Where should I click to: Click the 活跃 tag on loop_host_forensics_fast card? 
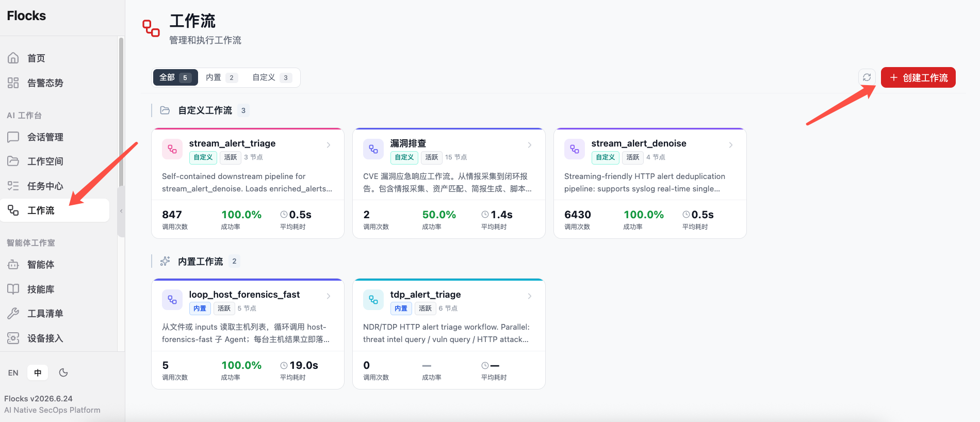[x=224, y=309]
